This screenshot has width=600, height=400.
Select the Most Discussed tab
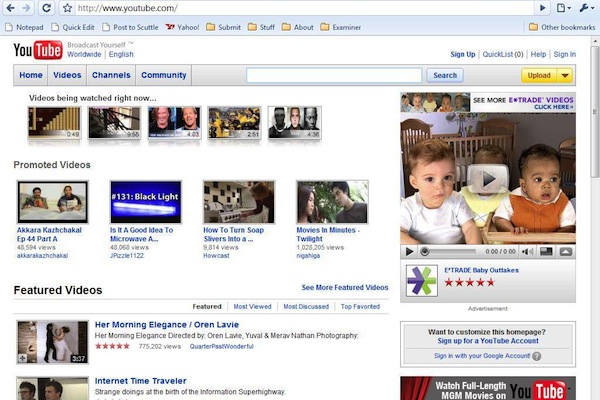coord(306,307)
